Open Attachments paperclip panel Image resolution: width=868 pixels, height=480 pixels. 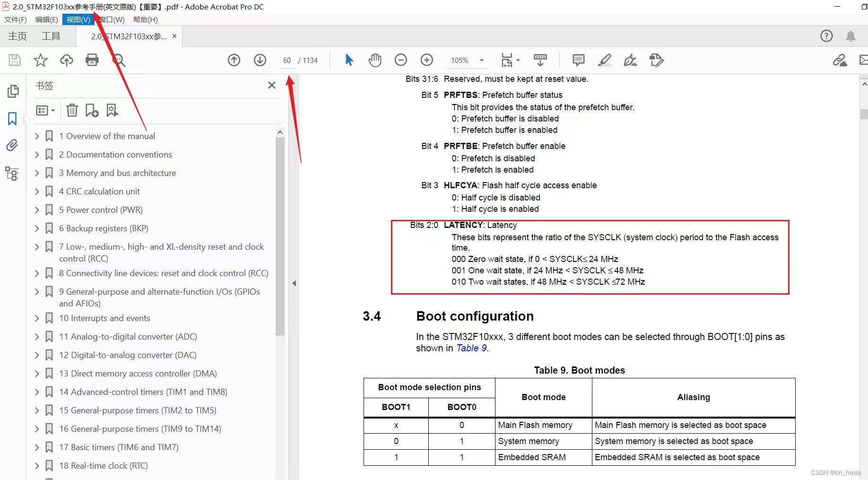12,145
